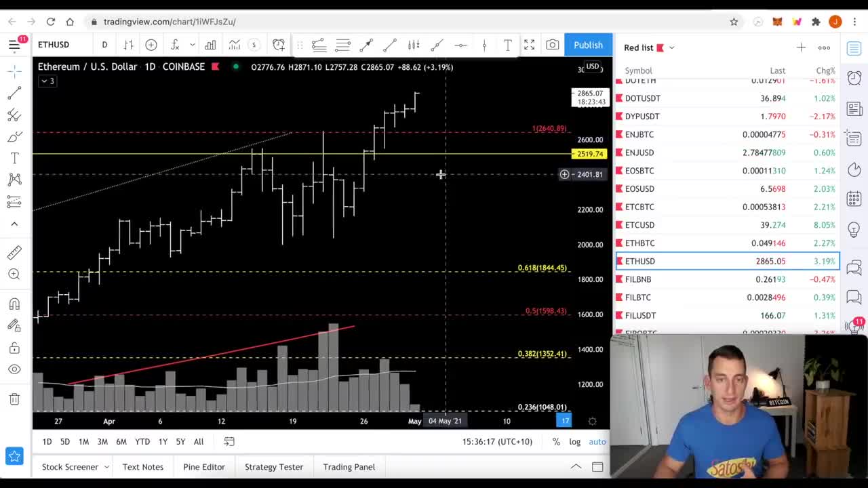Open the bar style selector

pyautogui.click(x=128, y=45)
